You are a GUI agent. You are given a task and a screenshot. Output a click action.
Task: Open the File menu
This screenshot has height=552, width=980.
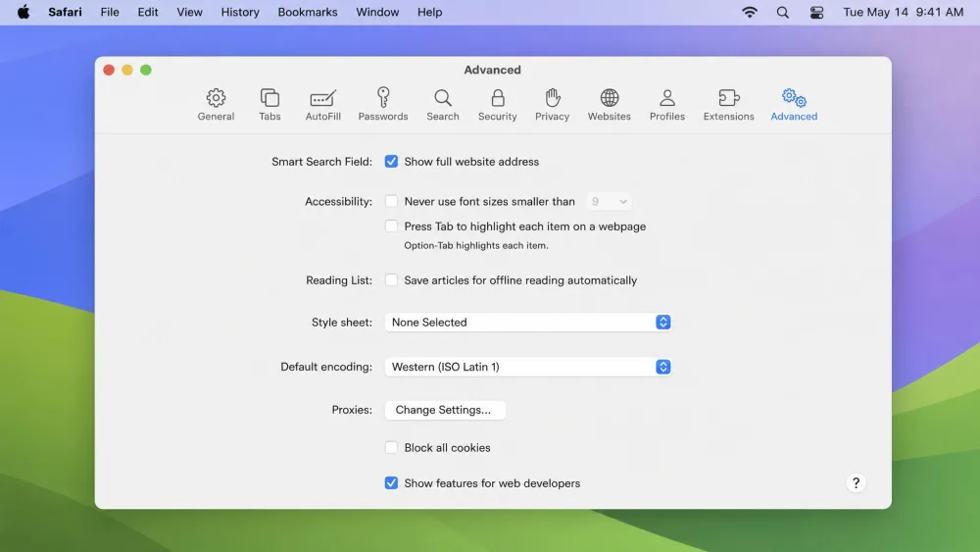(110, 12)
